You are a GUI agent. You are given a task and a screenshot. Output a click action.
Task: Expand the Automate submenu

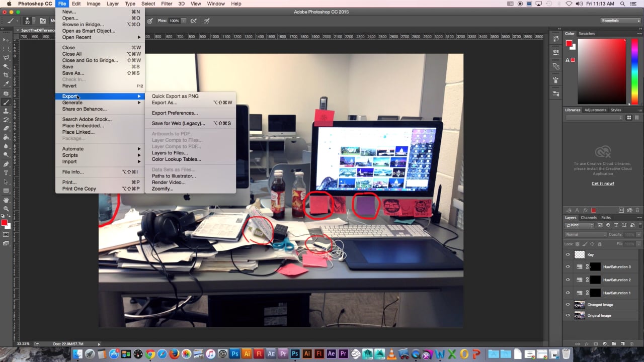(100, 149)
